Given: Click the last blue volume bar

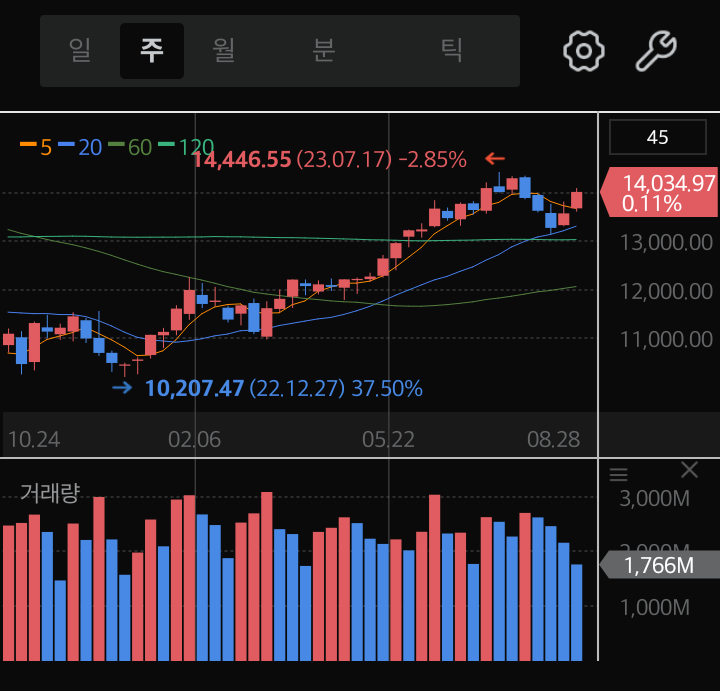Looking at the screenshot, I should (x=577, y=612).
